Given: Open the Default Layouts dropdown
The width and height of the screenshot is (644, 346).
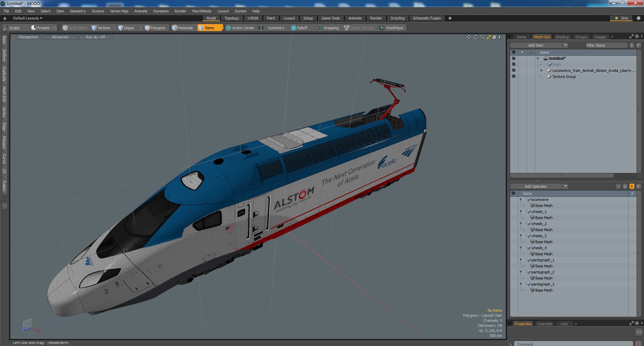Looking at the screenshot, I should point(28,18).
